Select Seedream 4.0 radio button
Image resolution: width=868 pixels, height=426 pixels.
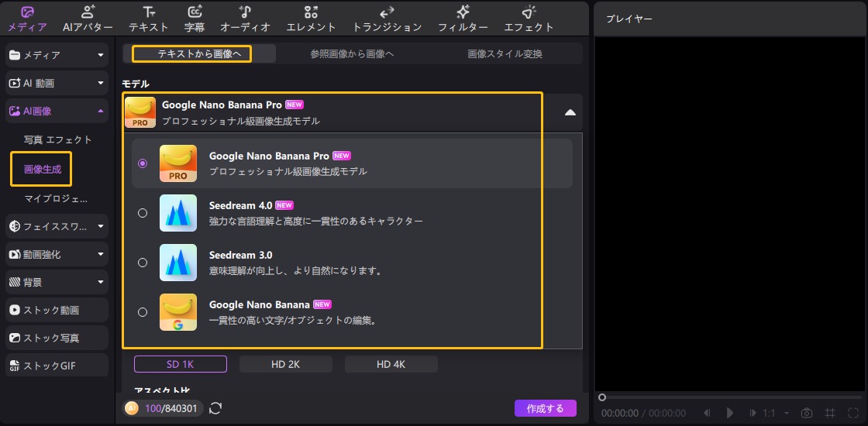pos(143,213)
